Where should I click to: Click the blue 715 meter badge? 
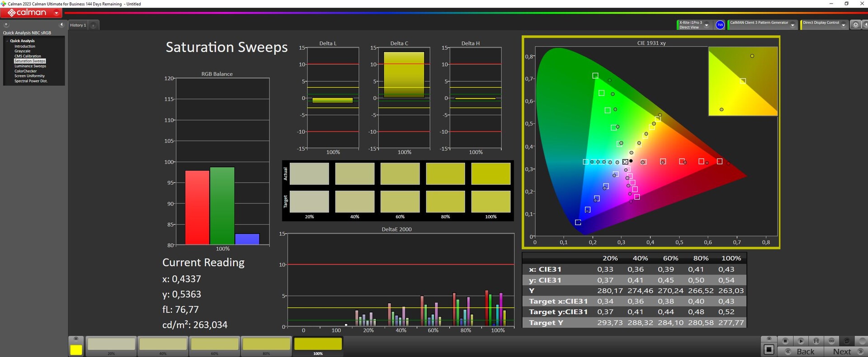click(x=720, y=25)
